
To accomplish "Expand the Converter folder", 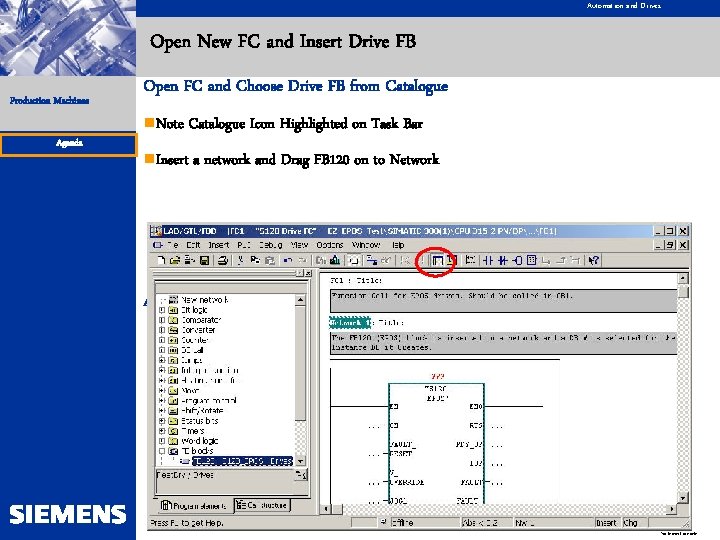I will pyautogui.click(x=162, y=330).
